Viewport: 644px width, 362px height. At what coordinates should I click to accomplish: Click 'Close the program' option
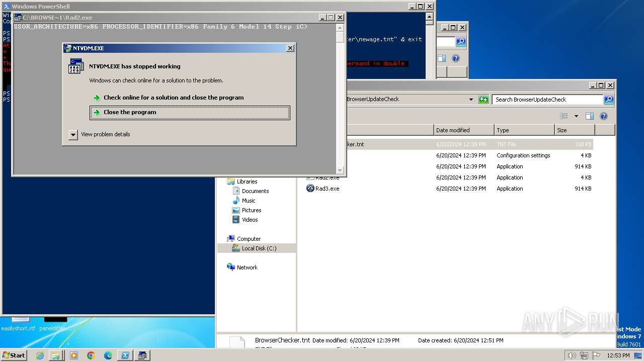coord(190,113)
